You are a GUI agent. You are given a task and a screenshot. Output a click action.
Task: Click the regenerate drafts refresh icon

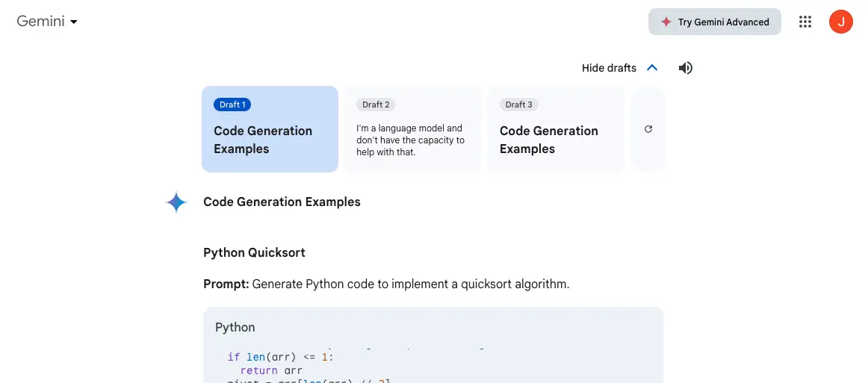(x=648, y=129)
